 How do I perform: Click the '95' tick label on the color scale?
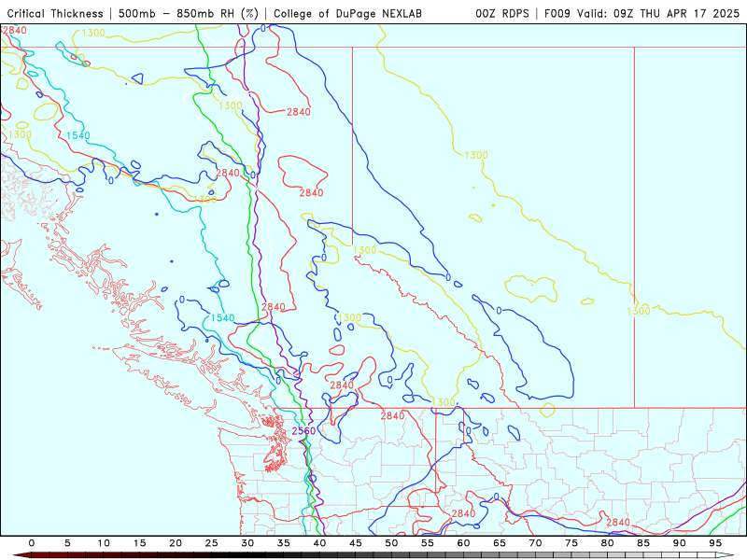pyautogui.click(x=715, y=543)
